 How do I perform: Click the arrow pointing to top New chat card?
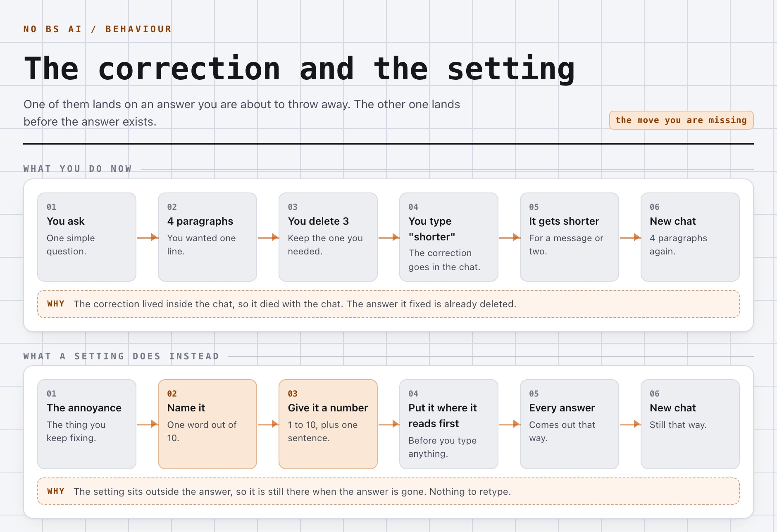(630, 237)
